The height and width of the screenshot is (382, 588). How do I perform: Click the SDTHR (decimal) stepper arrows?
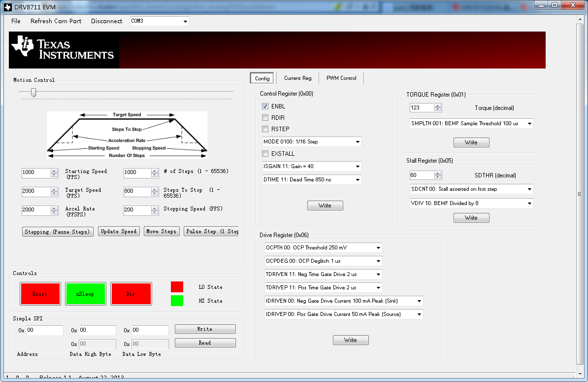(x=438, y=175)
